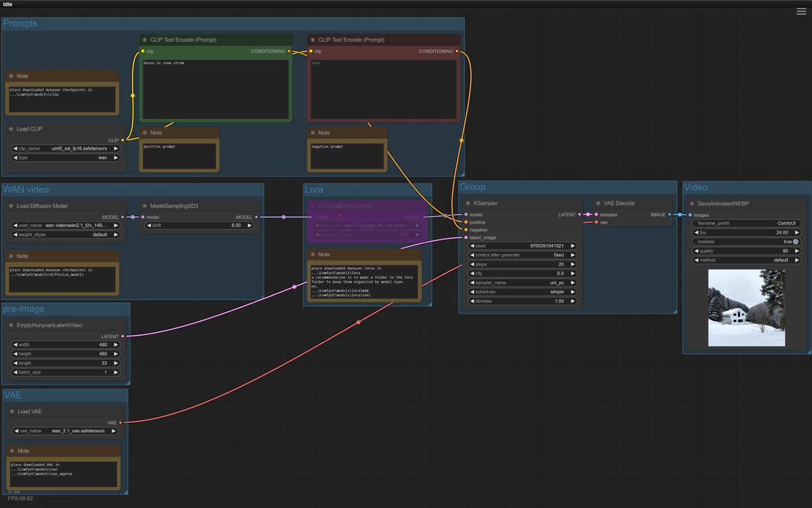Open the hamburger menu in top-right corner
The width and height of the screenshot is (812, 508).
click(801, 12)
